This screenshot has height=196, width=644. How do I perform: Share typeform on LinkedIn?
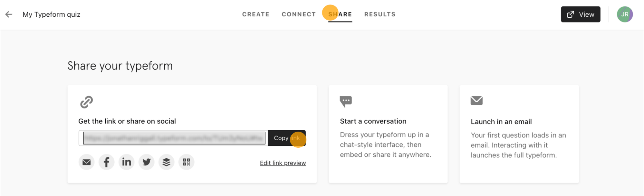126,162
